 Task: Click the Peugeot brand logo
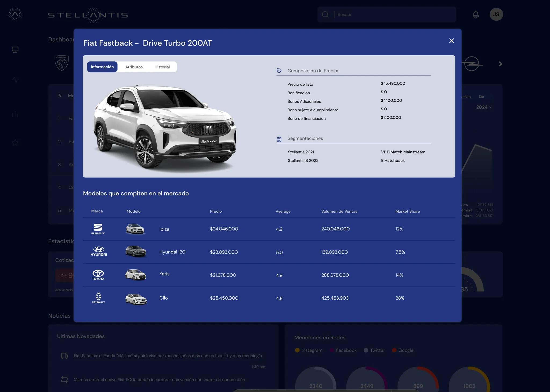[x=62, y=63]
